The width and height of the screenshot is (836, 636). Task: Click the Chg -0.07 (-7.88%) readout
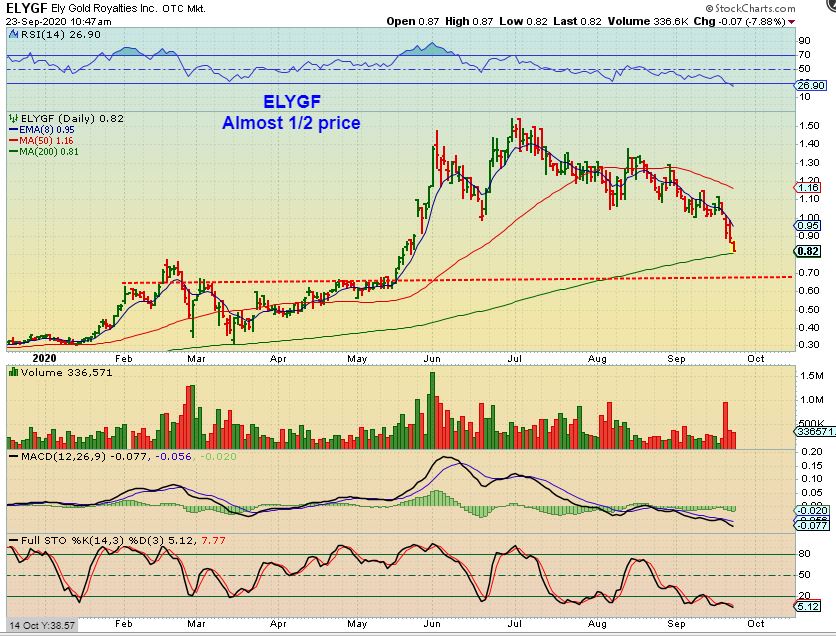739,21
